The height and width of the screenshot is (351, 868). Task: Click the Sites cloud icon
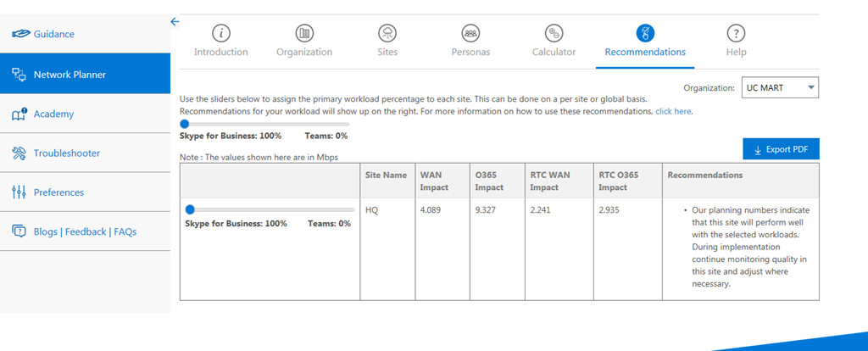[x=387, y=33]
